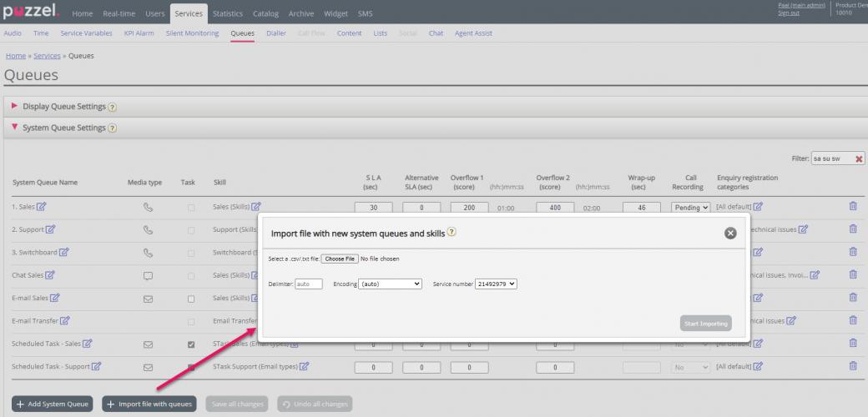This screenshot has width=868, height=417.
Task: Open the Service number dropdown
Action: (x=496, y=284)
